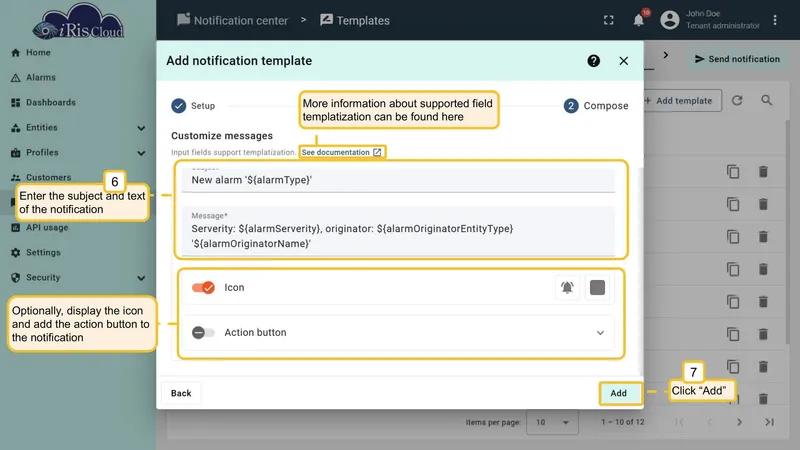Viewport: 800px width, 450px height.
Task: Toggle fullscreen mode icon in top bar
Action: pos(609,20)
